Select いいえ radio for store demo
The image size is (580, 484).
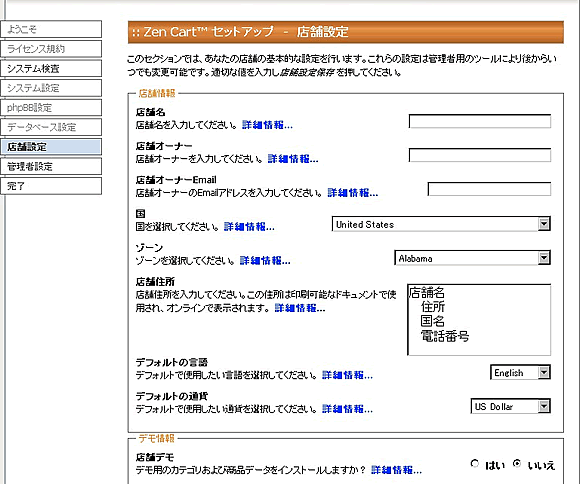point(517,464)
